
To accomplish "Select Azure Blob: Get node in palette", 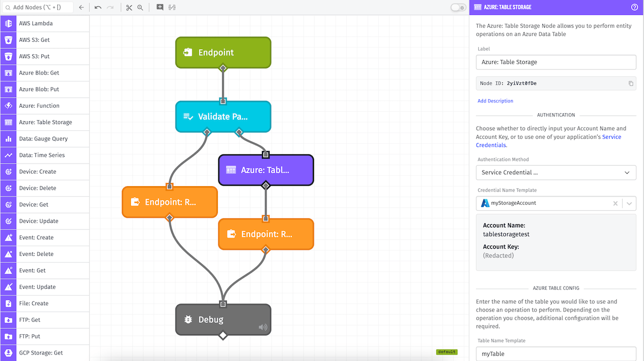I will [x=45, y=73].
